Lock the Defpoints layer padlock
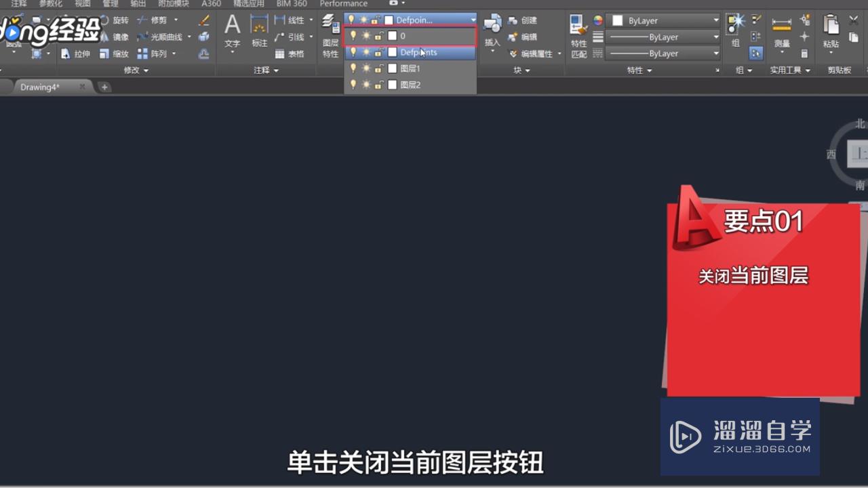The image size is (868, 488). 377,52
